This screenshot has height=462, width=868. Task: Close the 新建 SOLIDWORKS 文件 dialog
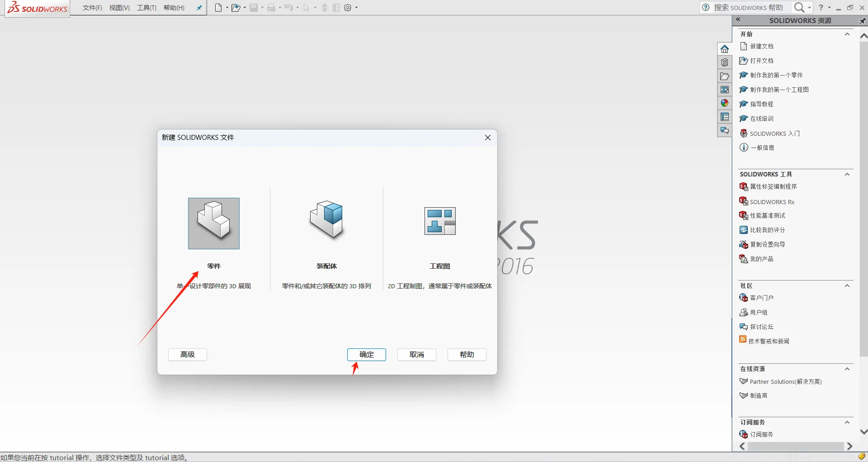click(x=488, y=138)
